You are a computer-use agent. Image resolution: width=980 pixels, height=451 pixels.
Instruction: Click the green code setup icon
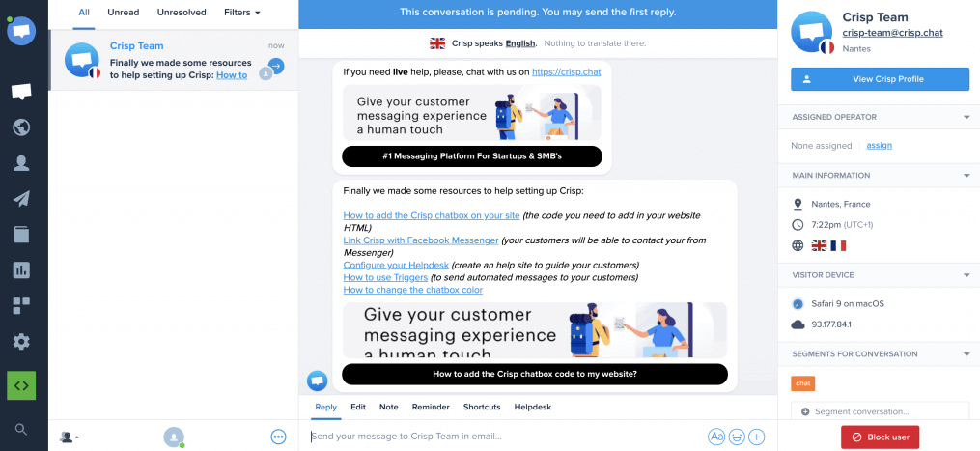[x=21, y=385]
